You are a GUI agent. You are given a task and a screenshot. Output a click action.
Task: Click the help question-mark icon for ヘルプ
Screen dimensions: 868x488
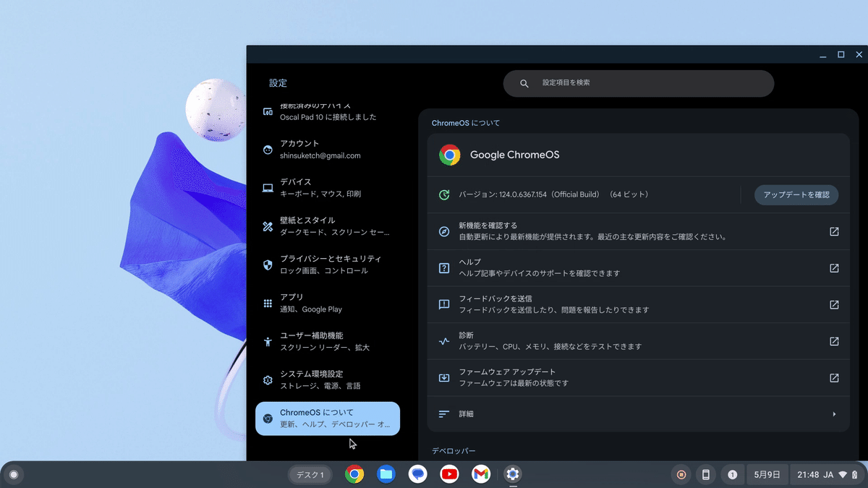[x=444, y=267]
